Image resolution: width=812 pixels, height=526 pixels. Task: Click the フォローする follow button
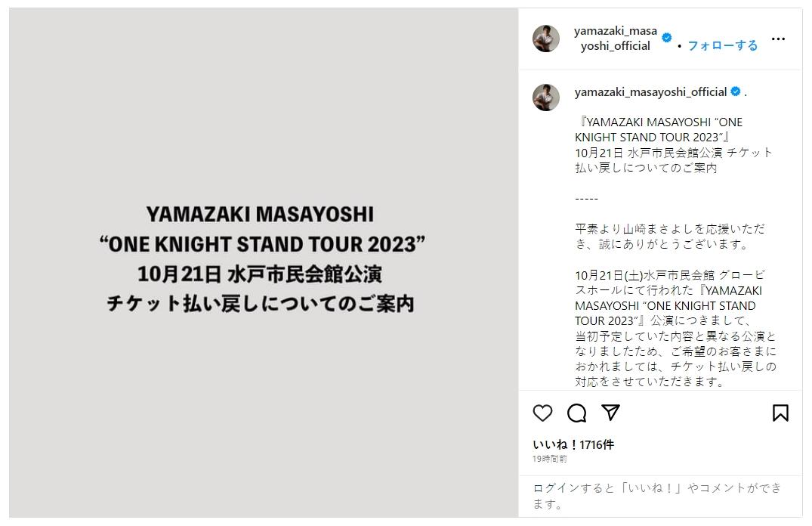coord(722,45)
